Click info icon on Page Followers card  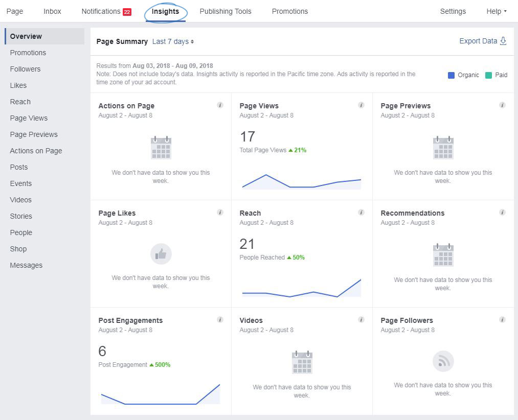[502, 320]
